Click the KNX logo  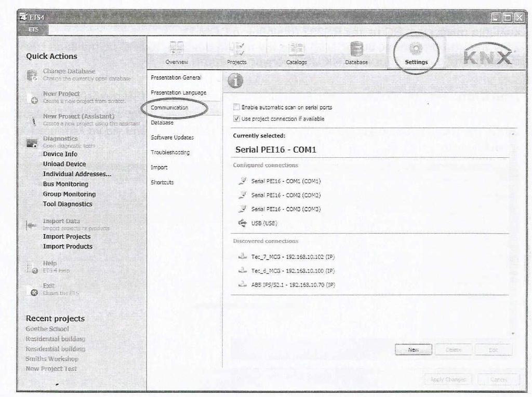(x=487, y=53)
